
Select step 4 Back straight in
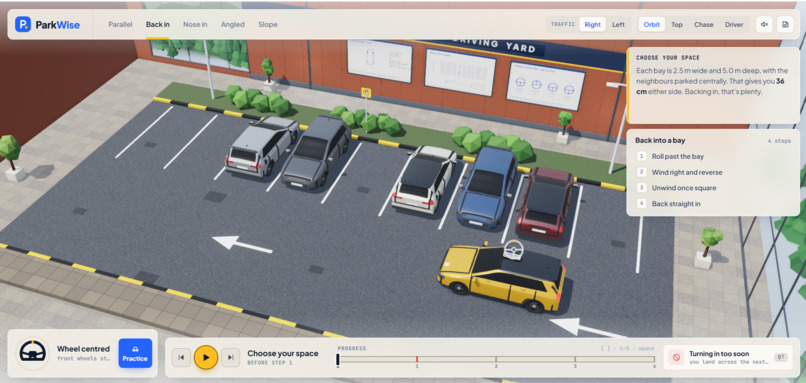pos(713,204)
